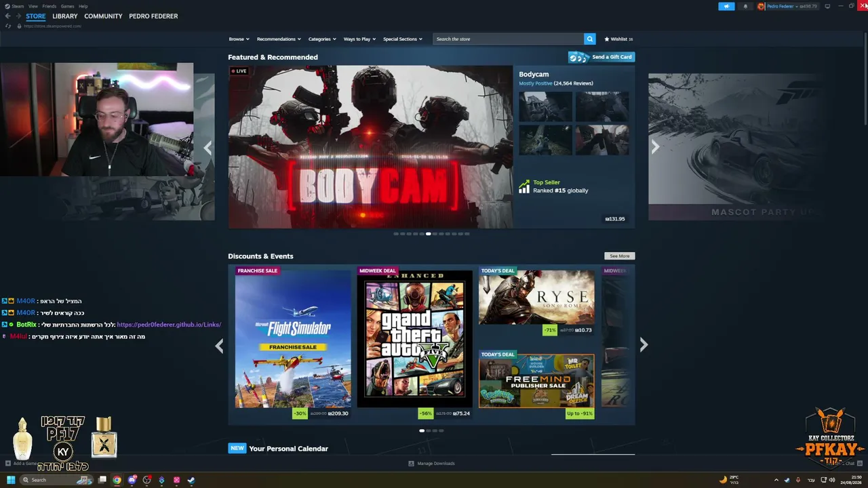Show previous featured game in carousel
This screenshot has height=488, width=868.
coord(208,147)
